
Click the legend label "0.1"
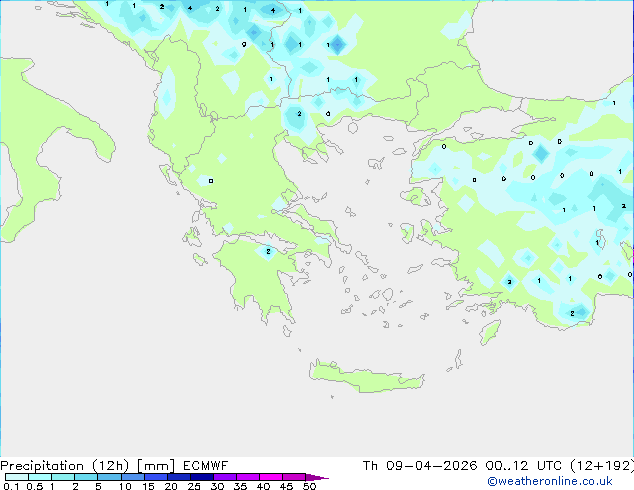tap(11, 486)
